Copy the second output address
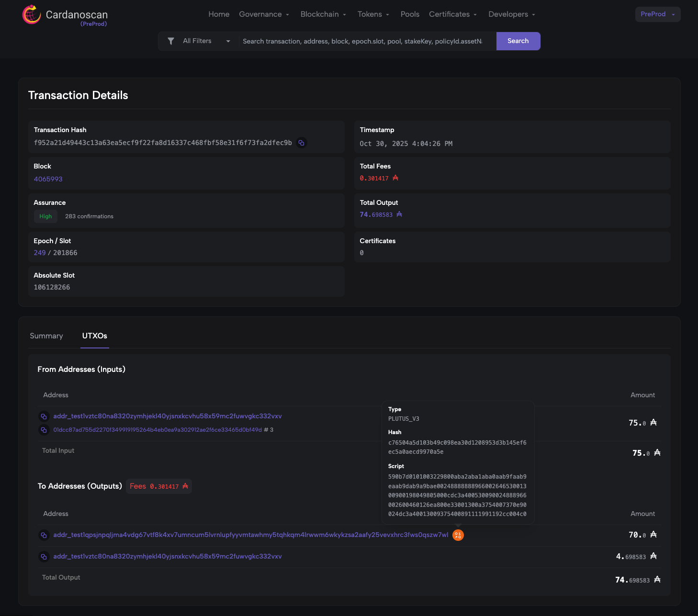The height and width of the screenshot is (616, 698). [44, 557]
